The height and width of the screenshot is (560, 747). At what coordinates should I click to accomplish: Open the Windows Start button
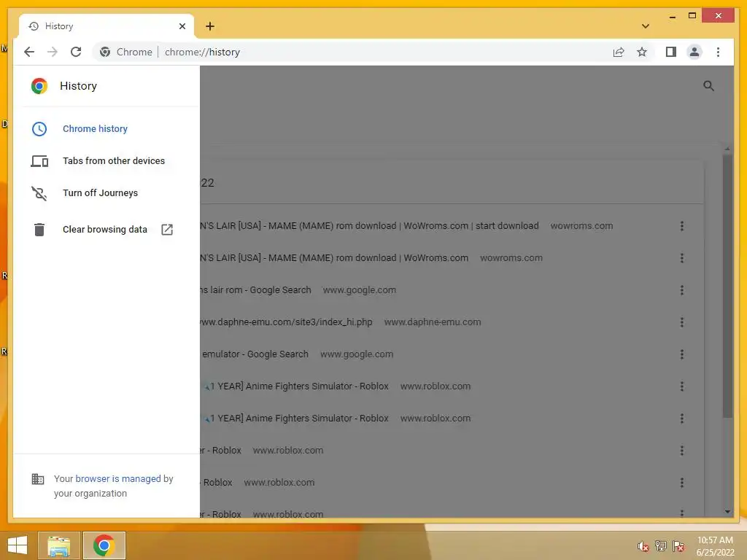coord(18,545)
